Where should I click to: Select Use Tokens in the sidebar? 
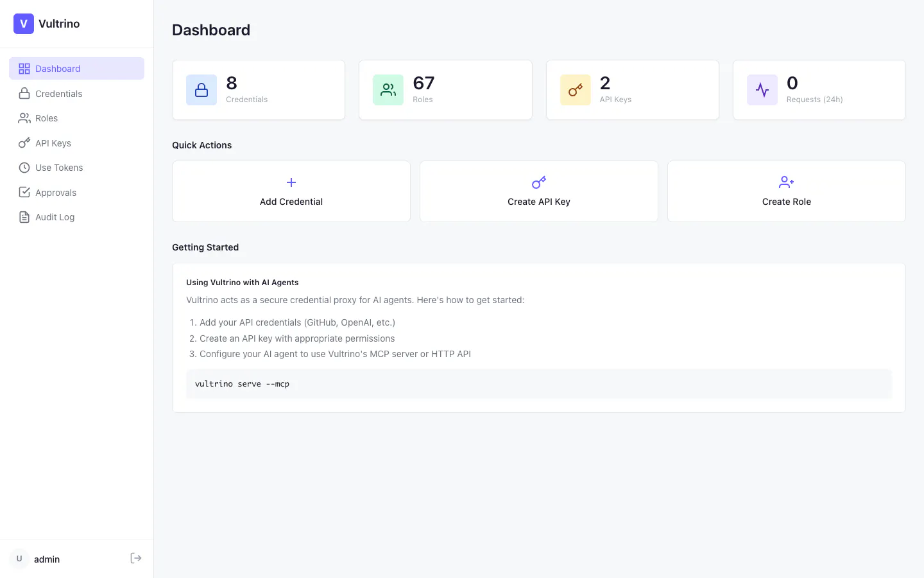(76, 168)
